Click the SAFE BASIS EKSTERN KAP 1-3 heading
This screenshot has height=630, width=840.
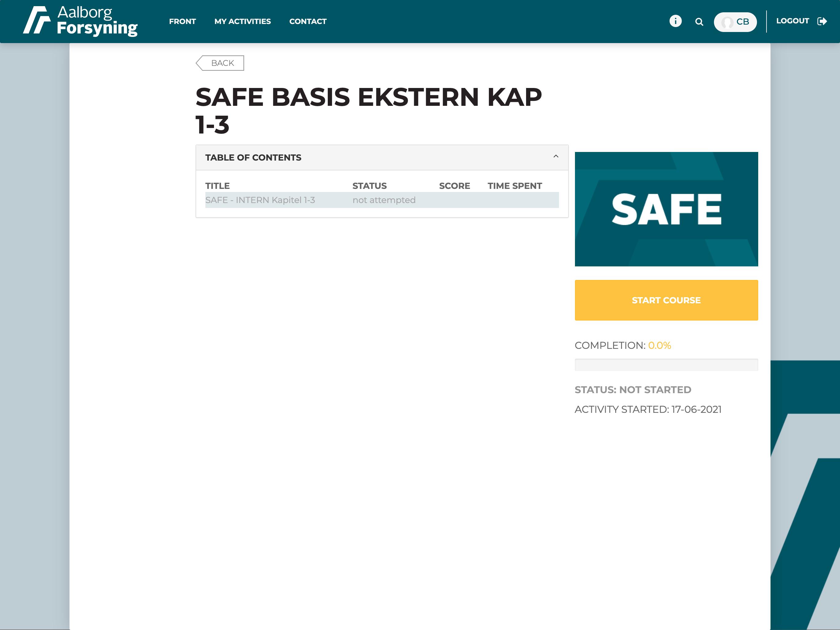368,110
